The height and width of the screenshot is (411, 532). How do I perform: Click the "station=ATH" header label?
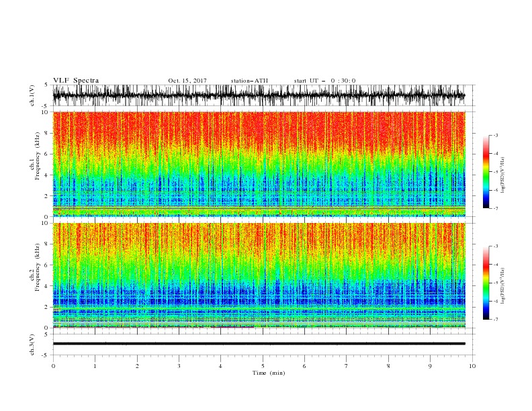249,81
